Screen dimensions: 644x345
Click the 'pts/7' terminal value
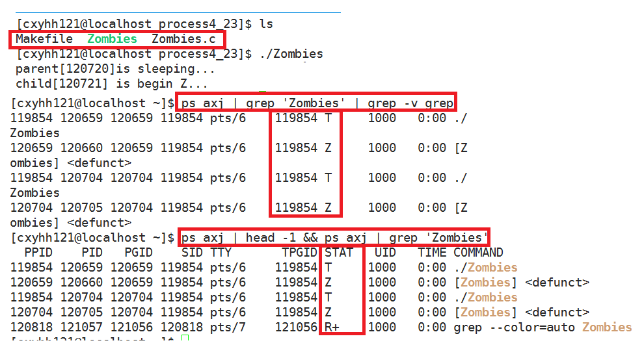point(228,327)
